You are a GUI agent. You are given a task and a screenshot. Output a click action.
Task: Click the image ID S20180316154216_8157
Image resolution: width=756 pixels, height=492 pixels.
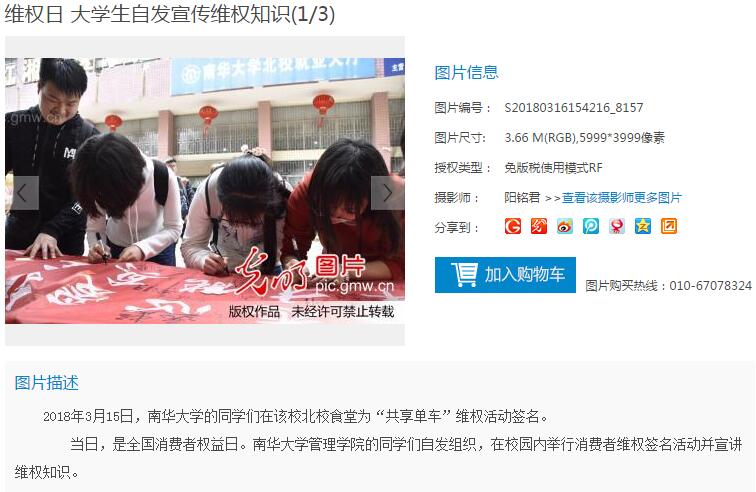574,108
